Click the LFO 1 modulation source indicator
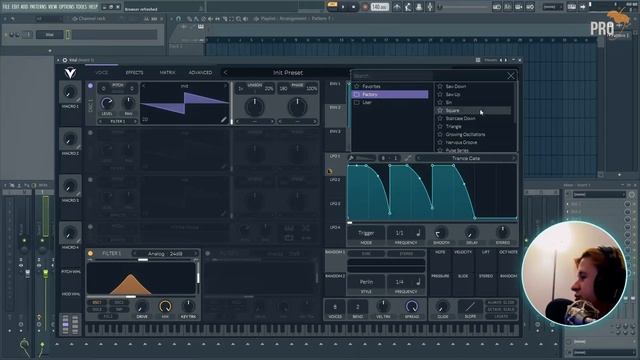 point(329,171)
